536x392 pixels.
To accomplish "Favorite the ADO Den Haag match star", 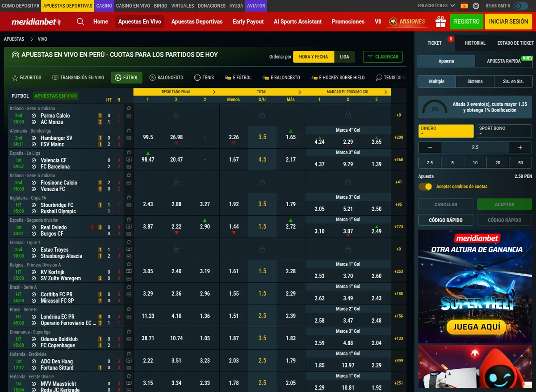I will coord(129,354).
